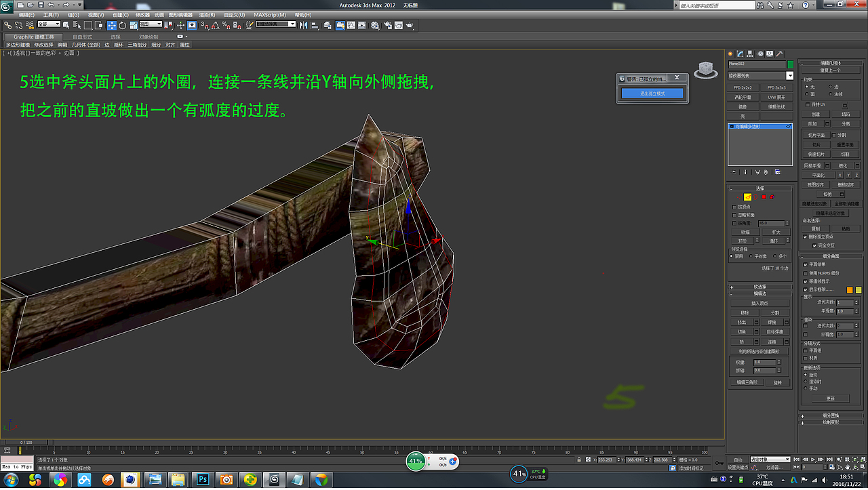Viewport: 868px width, 490px height.
Task: Toggle the 按顶点 checkbox
Action: tap(734, 207)
